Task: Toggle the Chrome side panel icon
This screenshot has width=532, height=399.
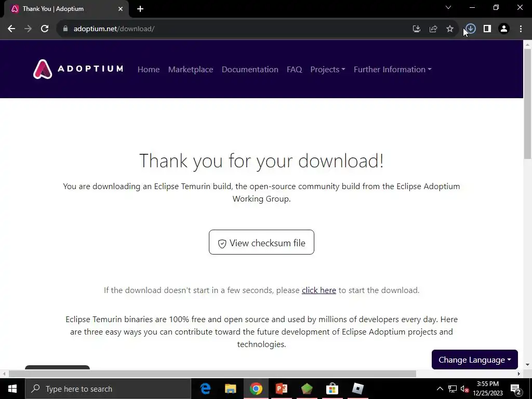Action: 487,29
